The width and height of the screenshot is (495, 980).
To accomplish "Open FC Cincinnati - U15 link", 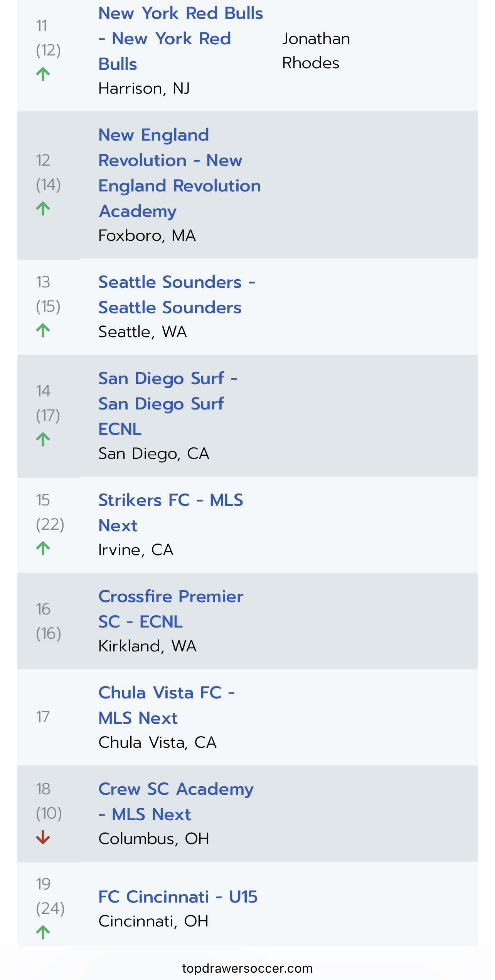I will coord(178,897).
